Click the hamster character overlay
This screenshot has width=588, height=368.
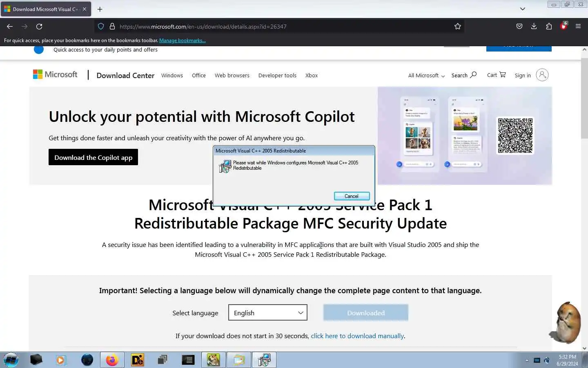[x=565, y=322]
